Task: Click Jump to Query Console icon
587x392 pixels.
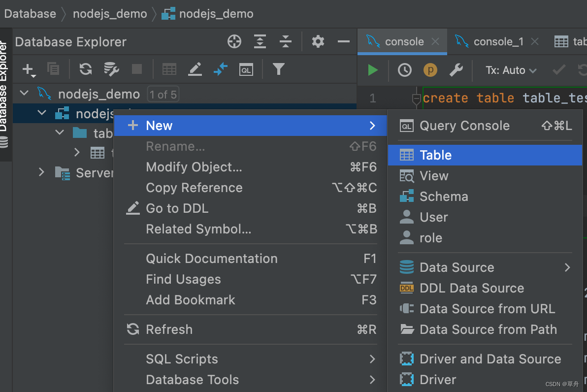Action: tap(246, 69)
